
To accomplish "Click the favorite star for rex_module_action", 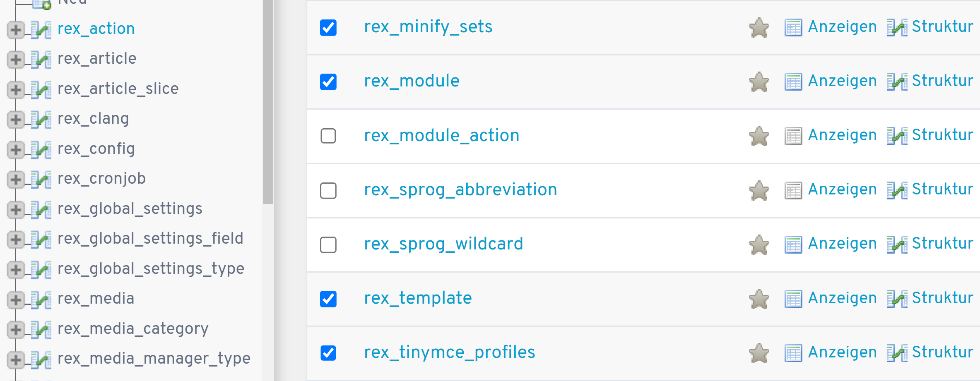I will 759,136.
